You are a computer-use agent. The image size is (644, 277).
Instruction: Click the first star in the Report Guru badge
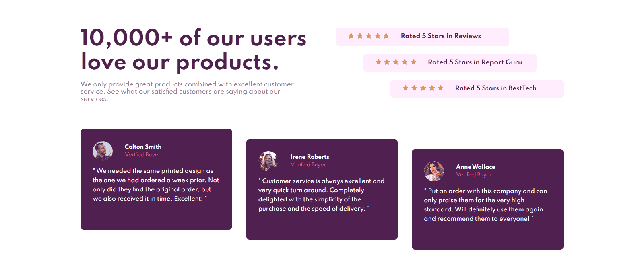point(378,62)
